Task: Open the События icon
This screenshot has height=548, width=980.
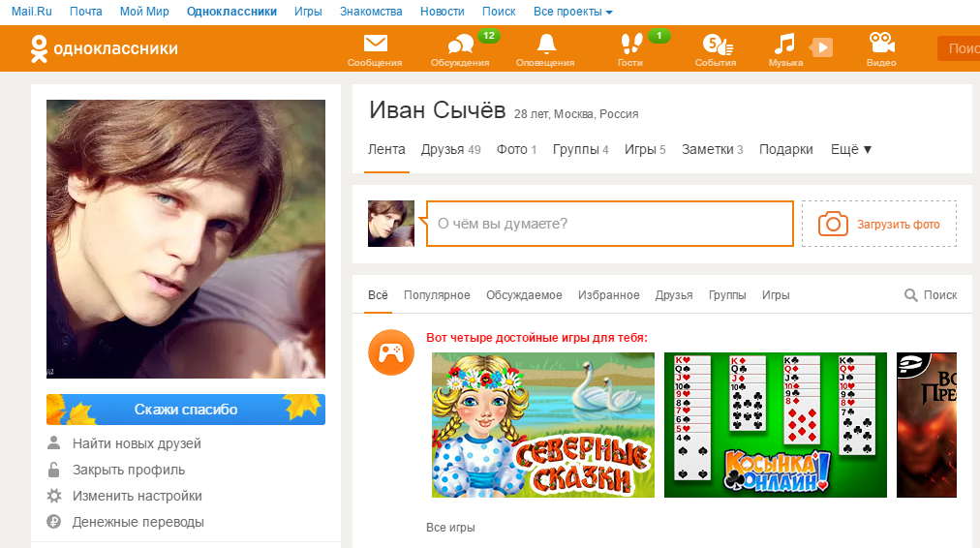Action: (x=717, y=45)
